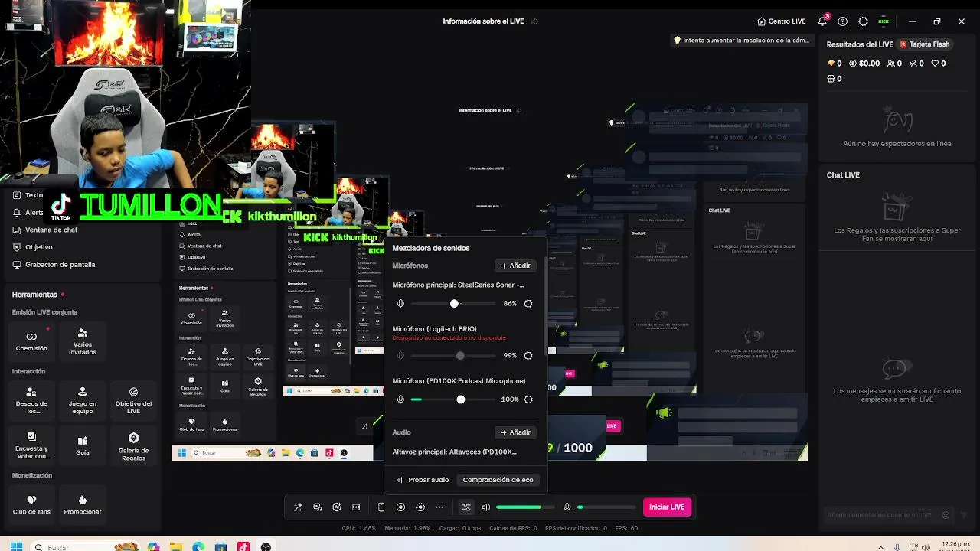This screenshot has height=551, width=980.
Task: Toggle the sound mixer sliders icon
Action: pyautogui.click(x=465, y=507)
